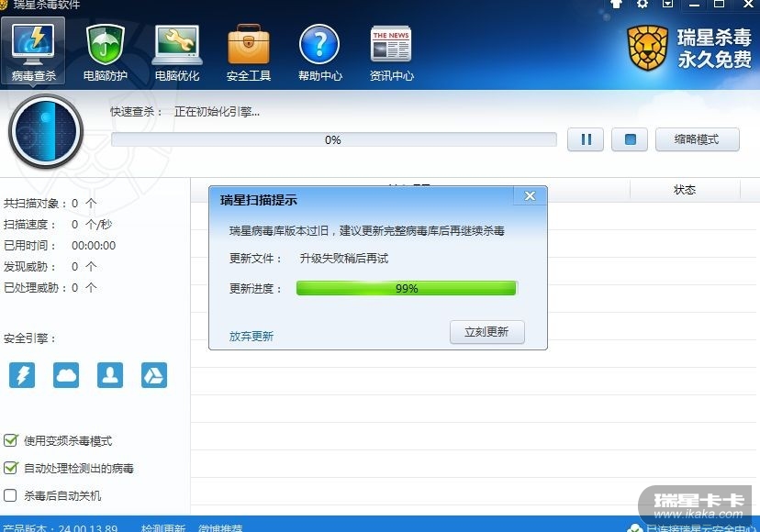
Task: Select the user profile security engine icon
Action: tap(110, 375)
